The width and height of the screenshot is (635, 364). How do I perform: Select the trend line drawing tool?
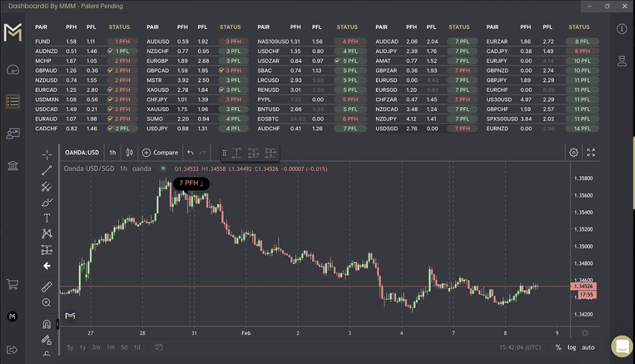pos(47,170)
